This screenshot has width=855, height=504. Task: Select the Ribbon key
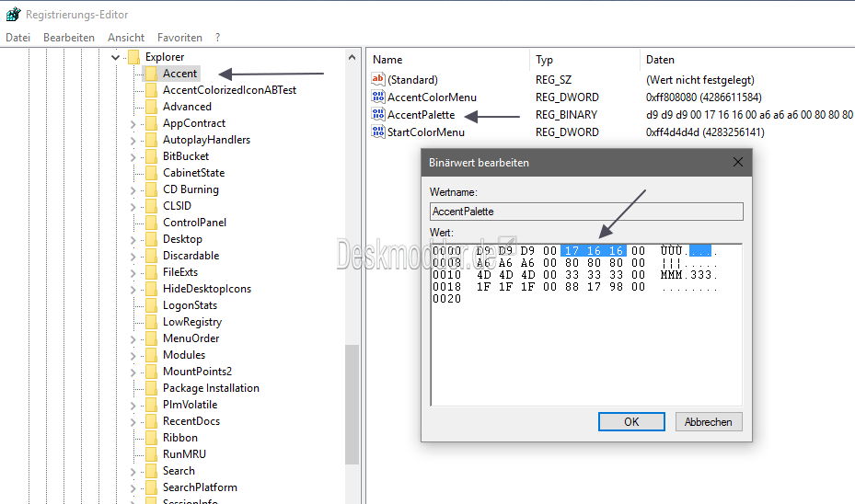pos(180,438)
